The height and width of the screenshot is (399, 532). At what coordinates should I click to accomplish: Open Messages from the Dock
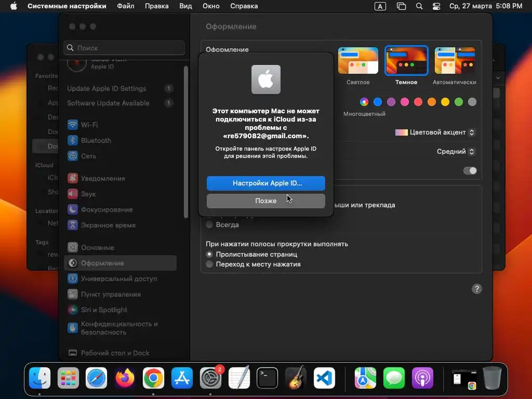pyautogui.click(x=394, y=378)
